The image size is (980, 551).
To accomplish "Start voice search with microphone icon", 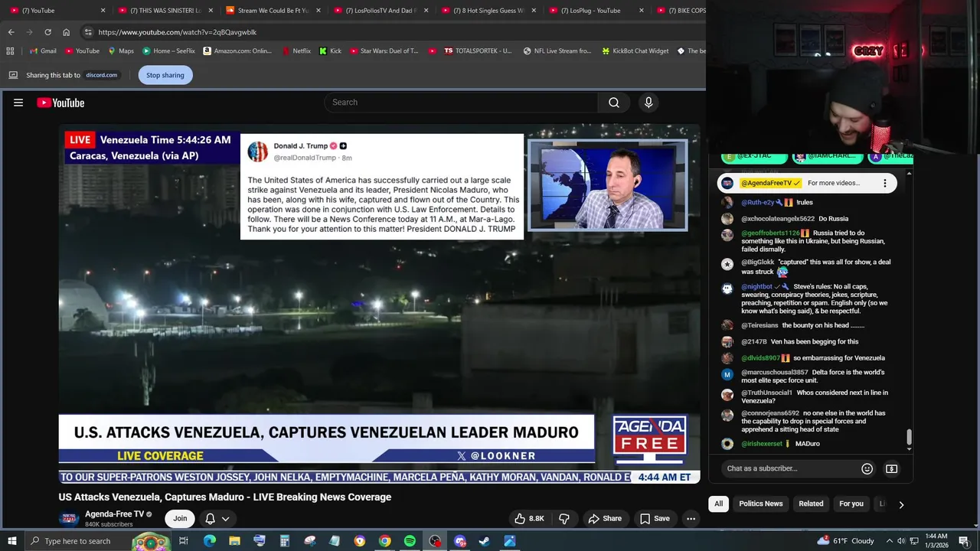I will [648, 103].
